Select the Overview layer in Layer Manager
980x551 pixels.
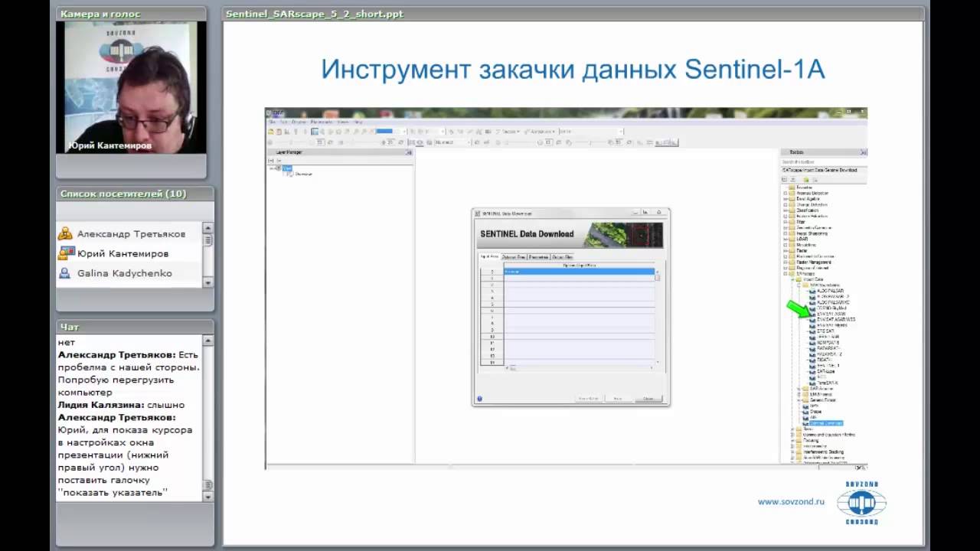(304, 174)
